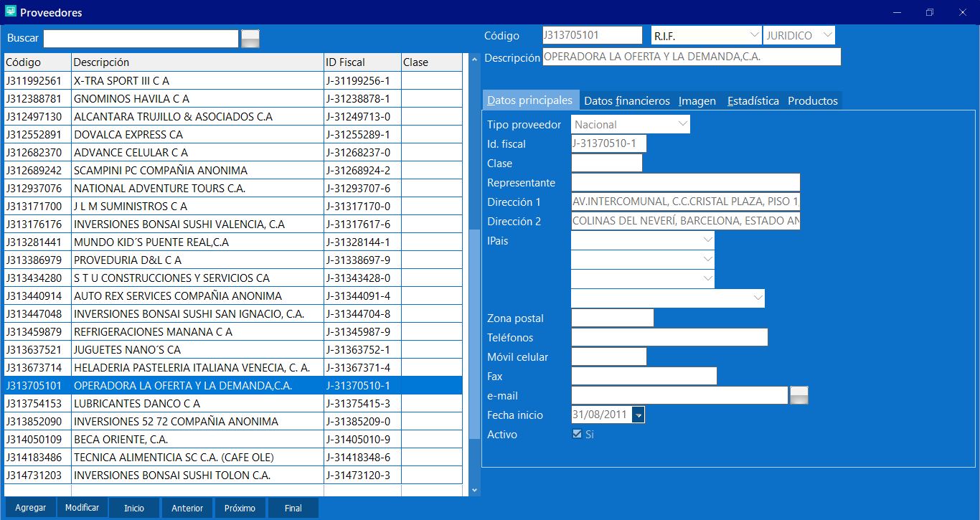980x520 pixels.
Task: Click ID fiscal cell J-31473120-3
Action: coord(362,475)
